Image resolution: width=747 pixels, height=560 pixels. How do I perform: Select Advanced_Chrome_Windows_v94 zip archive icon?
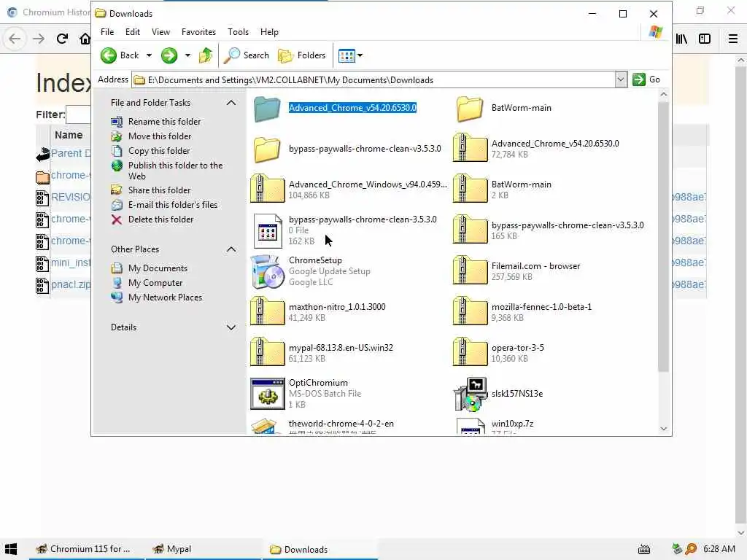(267, 189)
